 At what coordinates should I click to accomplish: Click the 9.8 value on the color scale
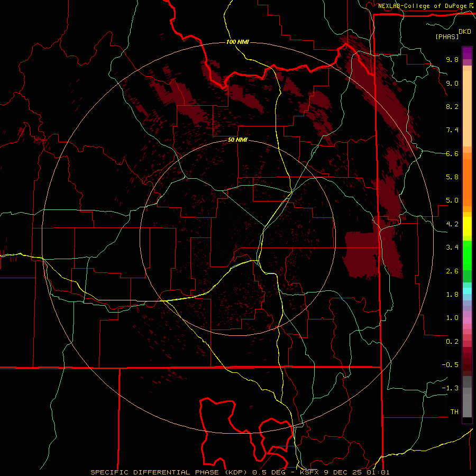click(x=452, y=59)
